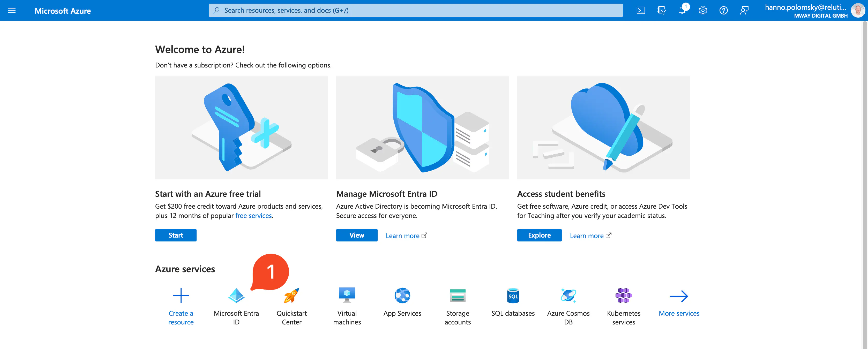Focus the search resources field

tap(415, 10)
